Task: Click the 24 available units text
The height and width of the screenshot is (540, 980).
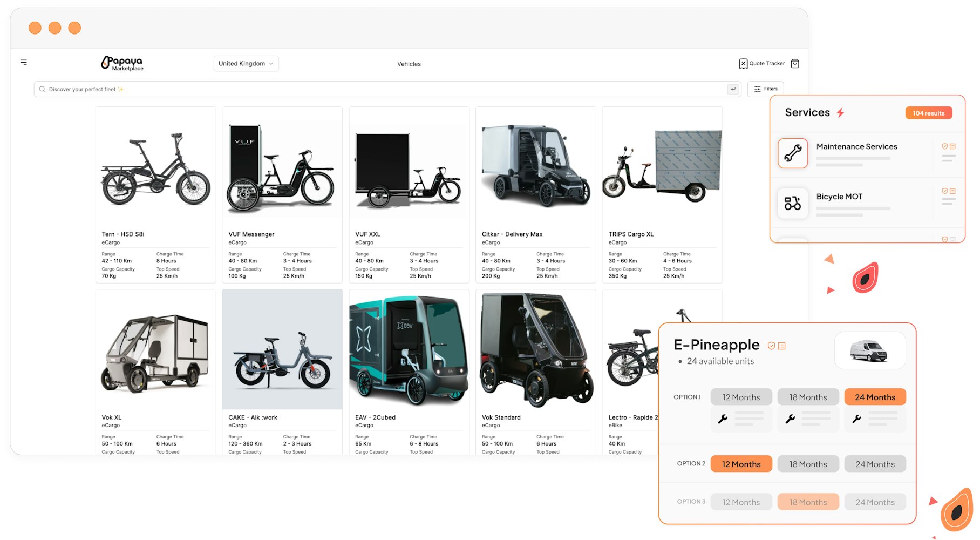Action: pyautogui.click(x=720, y=361)
